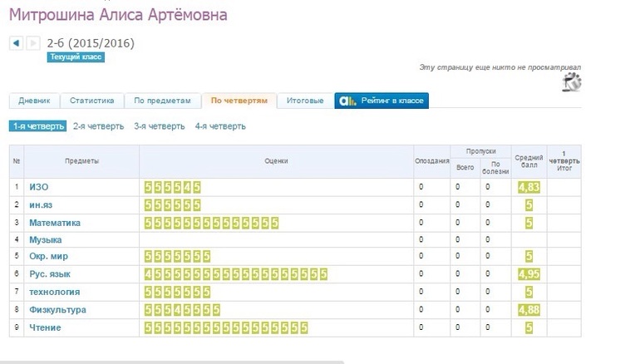640x364 pixels.
Task: Click the first grade 4 in Рус. язык
Action: [149, 274]
